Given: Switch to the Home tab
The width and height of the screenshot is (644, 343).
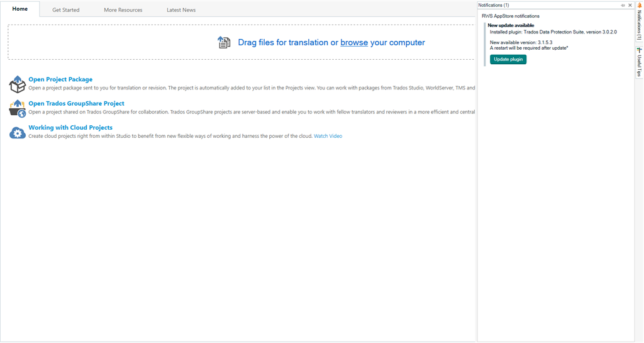Looking at the screenshot, I should click(19, 9).
